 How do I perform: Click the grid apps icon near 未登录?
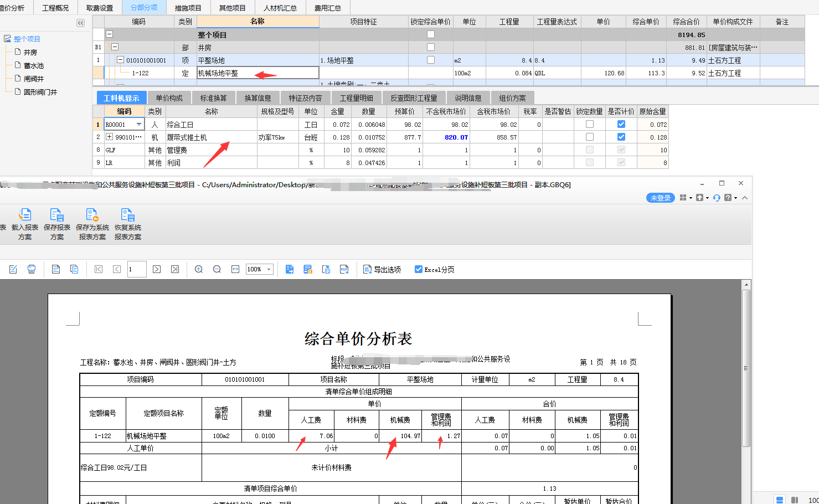[x=683, y=198]
